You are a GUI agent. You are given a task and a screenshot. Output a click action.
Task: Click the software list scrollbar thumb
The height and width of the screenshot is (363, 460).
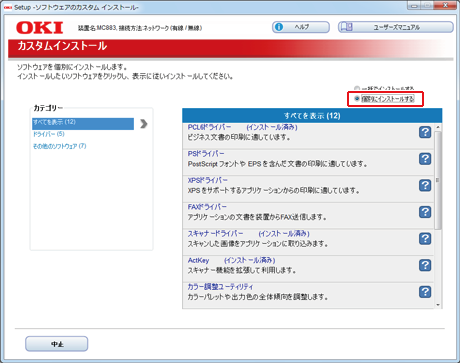tap(438, 180)
